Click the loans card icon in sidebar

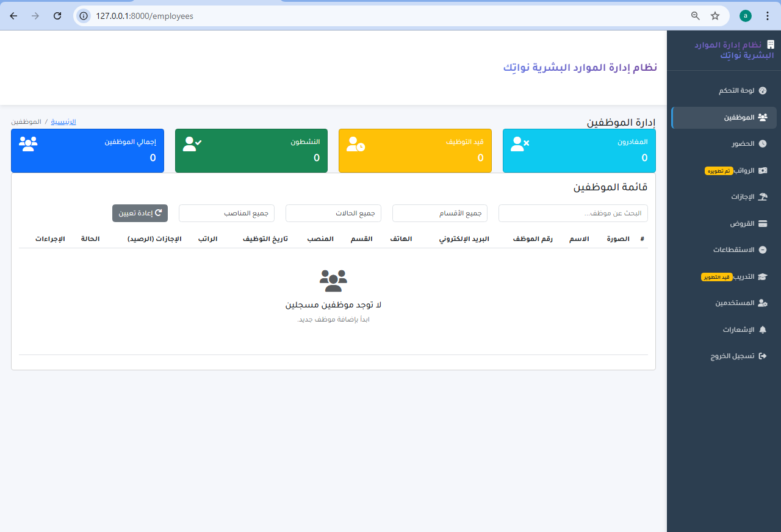(762, 223)
